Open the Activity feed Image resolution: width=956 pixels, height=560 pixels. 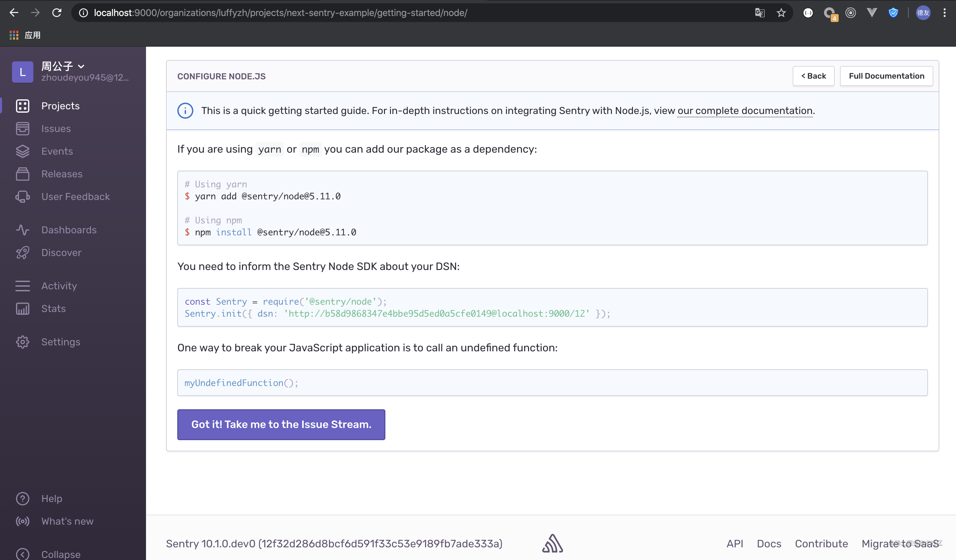[x=59, y=286]
